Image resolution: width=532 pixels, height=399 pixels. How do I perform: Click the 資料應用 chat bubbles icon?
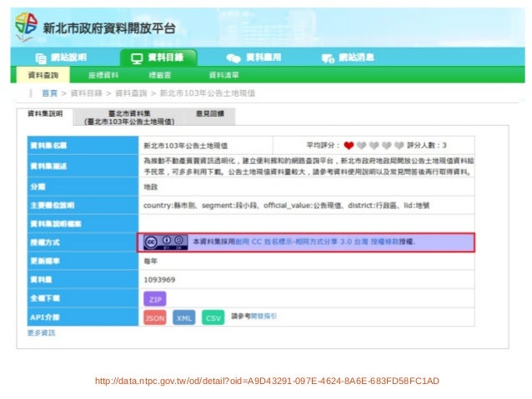coord(233,58)
